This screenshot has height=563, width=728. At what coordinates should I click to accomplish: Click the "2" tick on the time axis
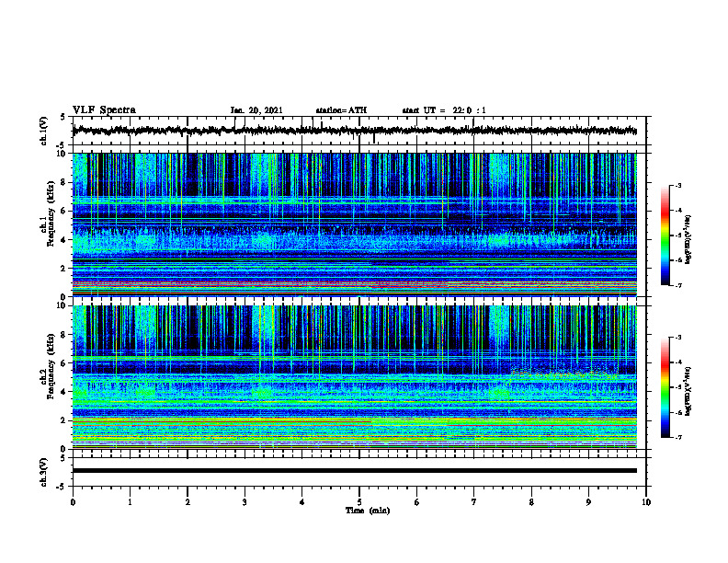(x=188, y=502)
